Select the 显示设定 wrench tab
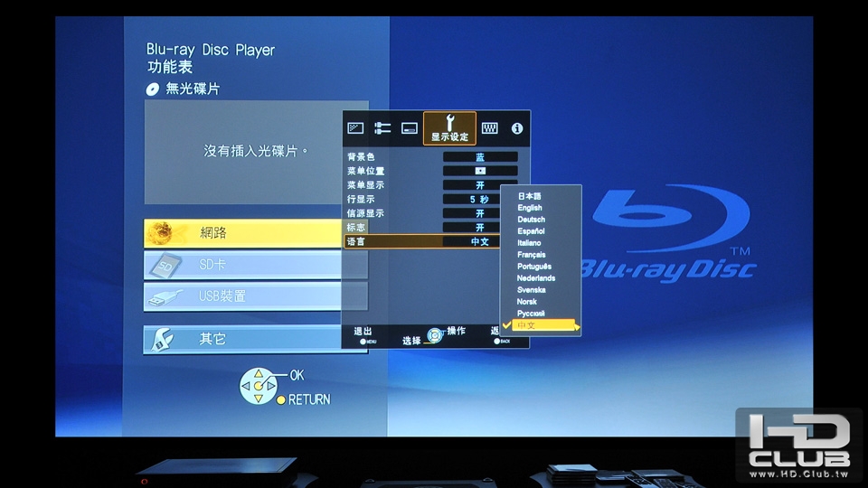This screenshot has height=488, width=868. pyautogui.click(x=449, y=128)
